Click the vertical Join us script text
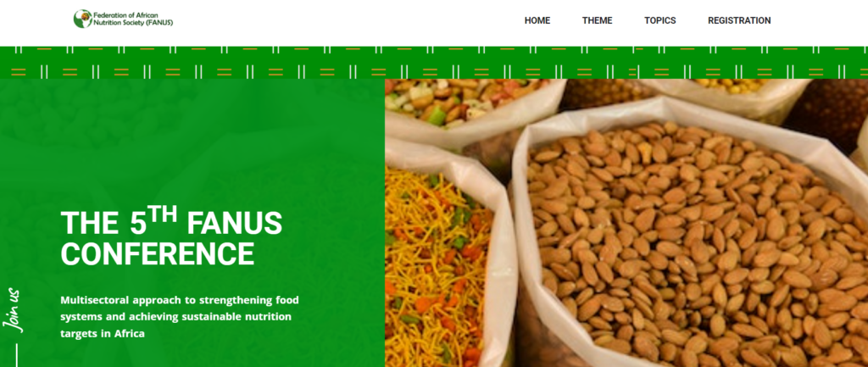868x367 pixels. click(x=14, y=310)
